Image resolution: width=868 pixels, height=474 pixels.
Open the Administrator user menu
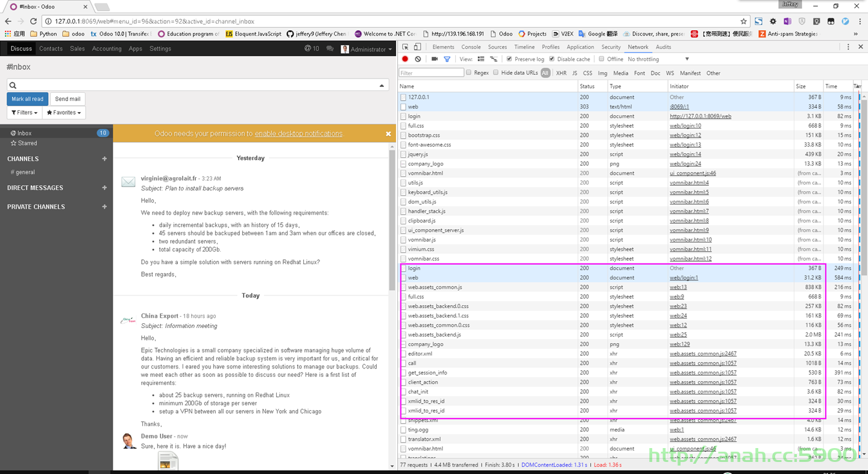click(x=366, y=49)
